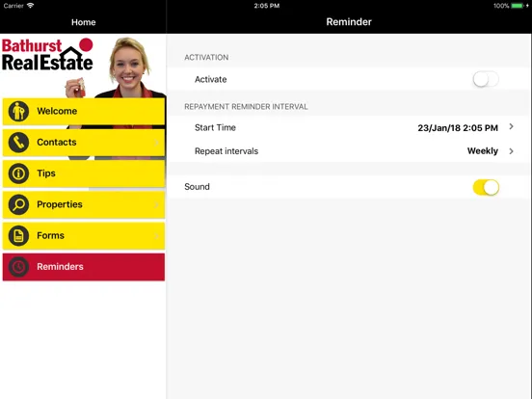The image size is (532, 399).
Task: Click the Weekly value
Action: [483, 151]
